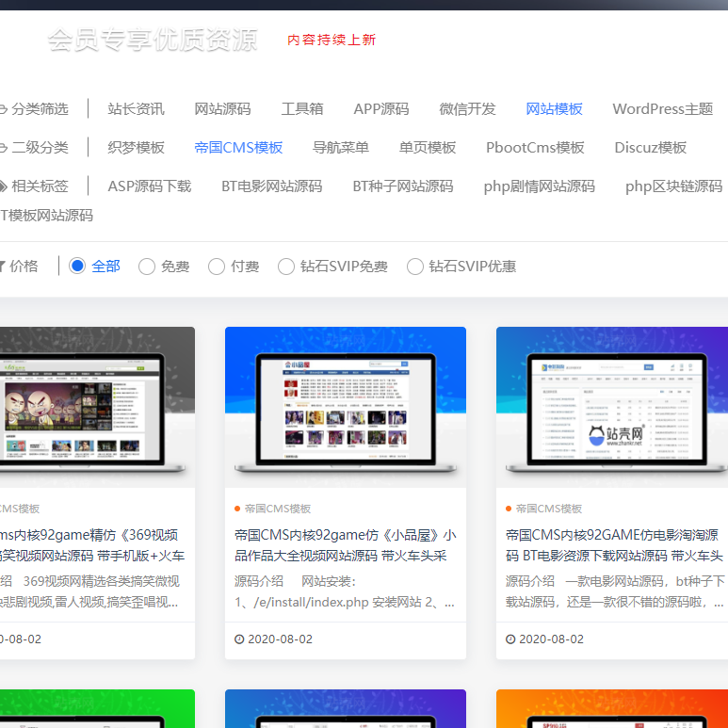The image size is (728, 728).
Task: Open the 电影淘淘 站壳网 laptop thumbnail
Action: pyautogui.click(x=612, y=407)
